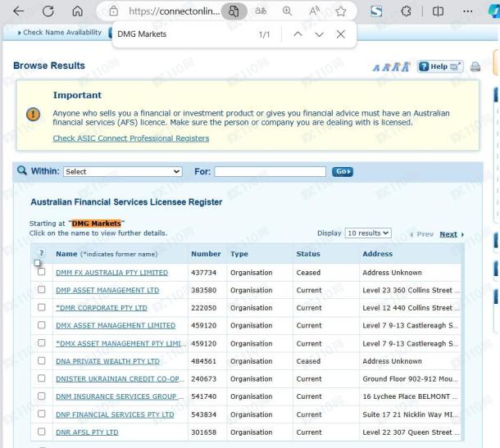This screenshot has width=500, height=448.
Task: Open Check ASIC Connect Professional Registers link
Action: click(x=131, y=138)
